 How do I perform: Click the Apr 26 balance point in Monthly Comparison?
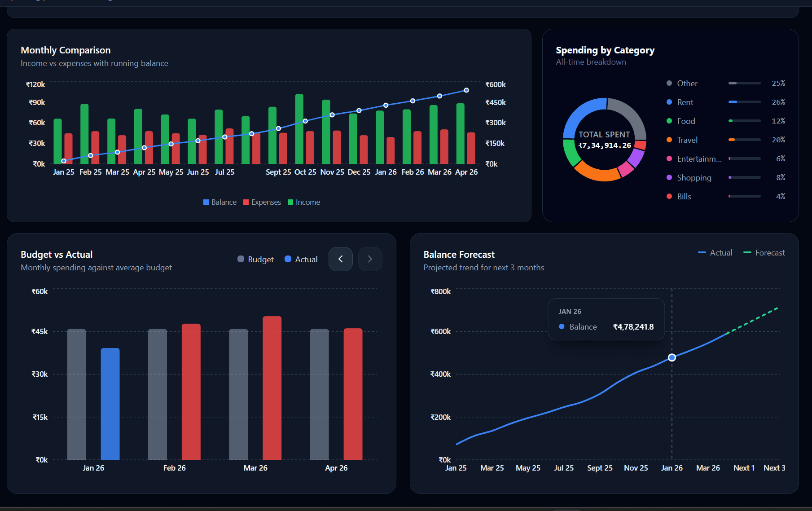466,90
